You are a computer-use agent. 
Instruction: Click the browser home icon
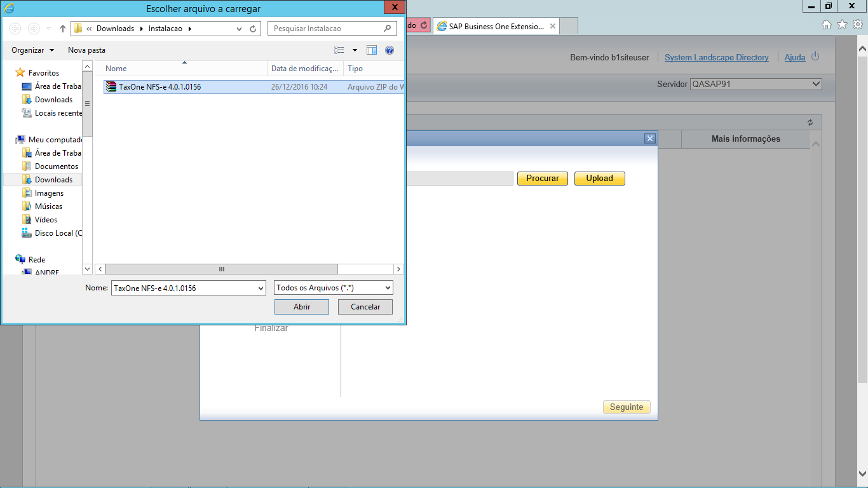click(827, 25)
